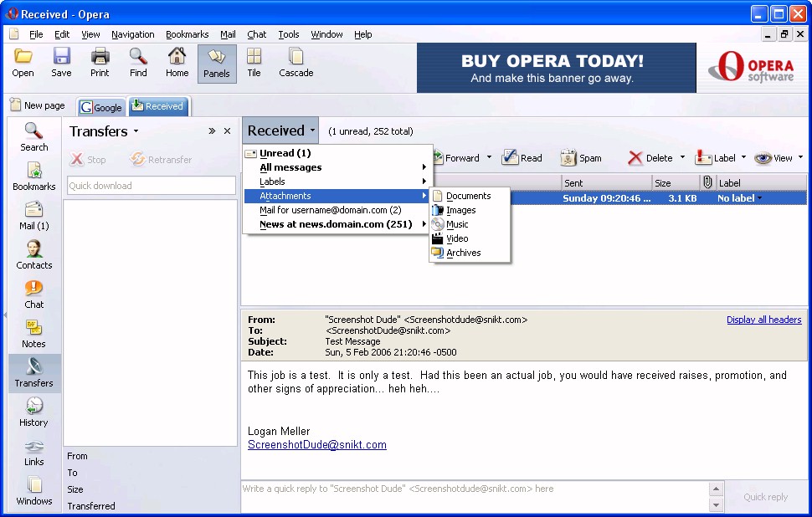The image size is (812, 517).
Task: Choose Mail for username@domain.com (2)
Action: click(x=337, y=210)
